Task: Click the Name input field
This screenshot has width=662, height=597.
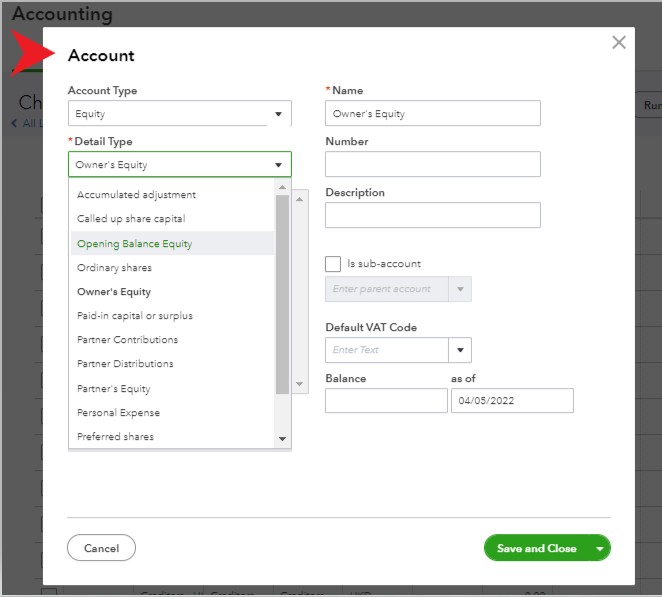Action: point(432,113)
